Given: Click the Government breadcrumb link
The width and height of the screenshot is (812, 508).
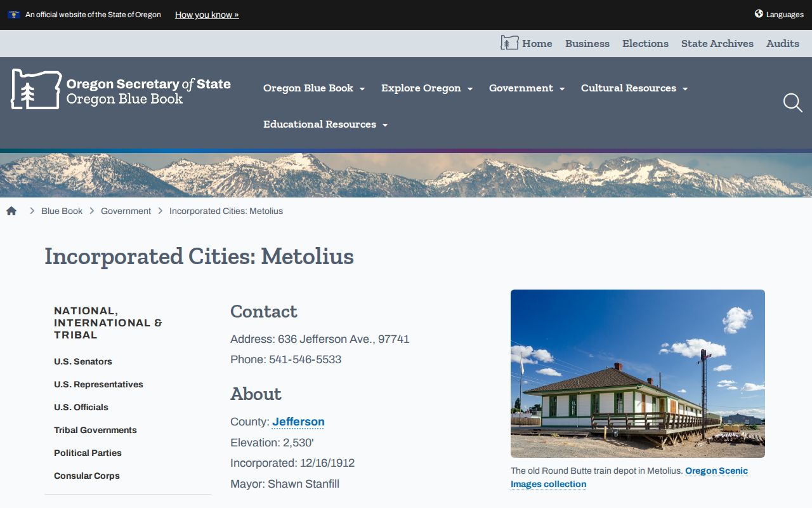Looking at the screenshot, I should (126, 211).
